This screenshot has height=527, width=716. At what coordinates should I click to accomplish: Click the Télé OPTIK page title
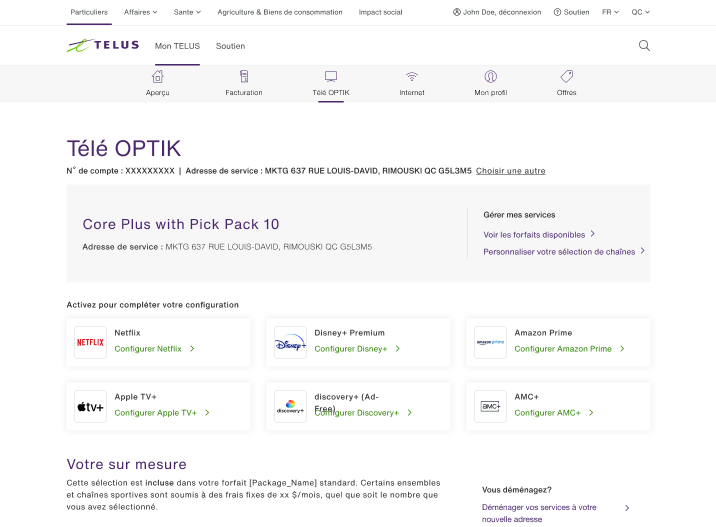tap(124, 148)
